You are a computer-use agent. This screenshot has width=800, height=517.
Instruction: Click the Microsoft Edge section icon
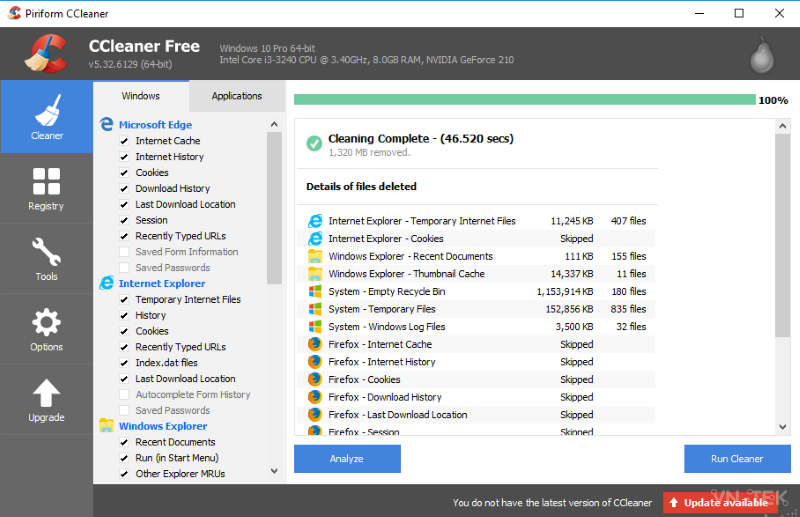pos(107,125)
